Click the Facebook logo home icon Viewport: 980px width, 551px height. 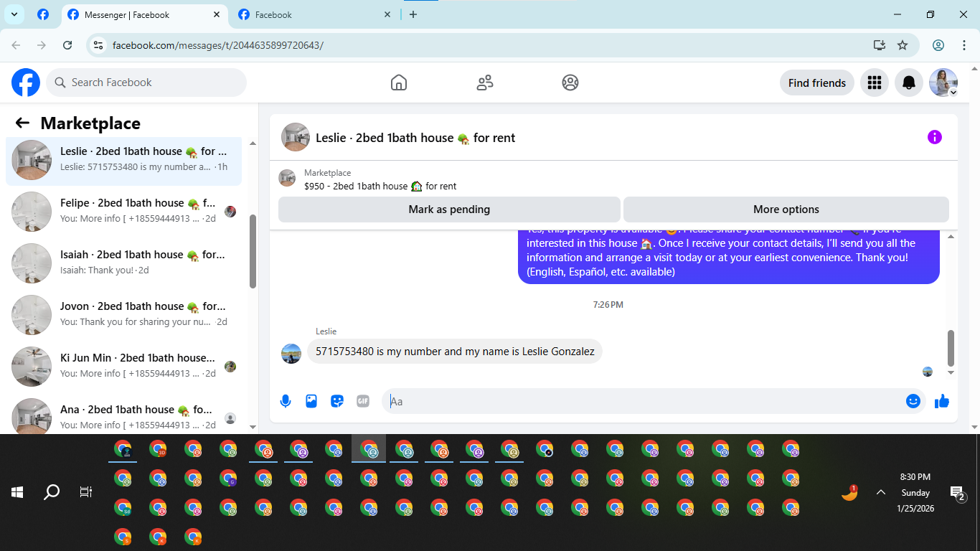pyautogui.click(x=26, y=83)
